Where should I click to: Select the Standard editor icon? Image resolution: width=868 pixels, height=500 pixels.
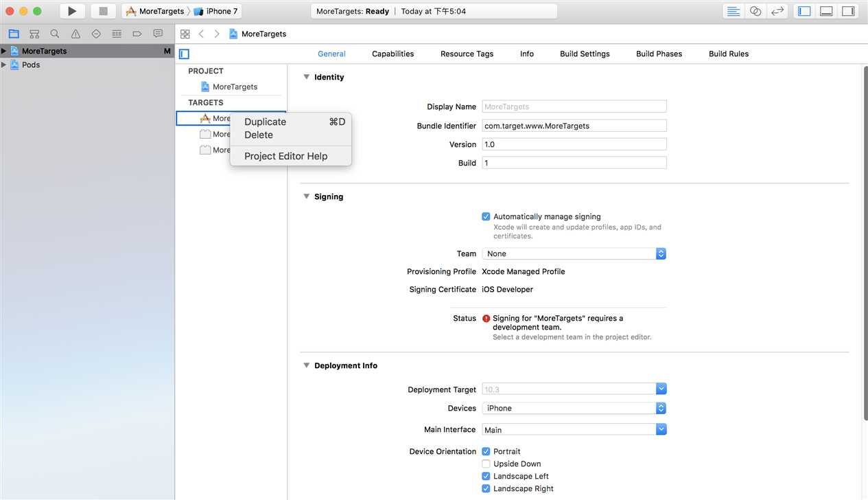[x=734, y=11]
